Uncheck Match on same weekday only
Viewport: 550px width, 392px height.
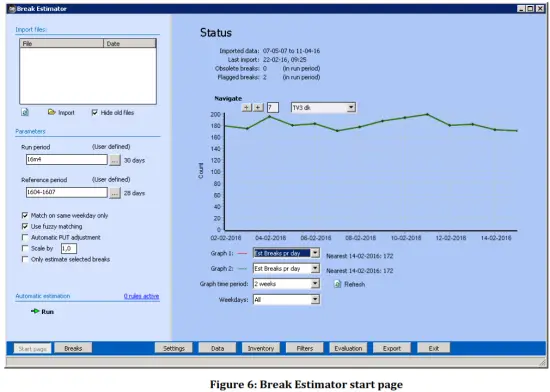click(25, 215)
